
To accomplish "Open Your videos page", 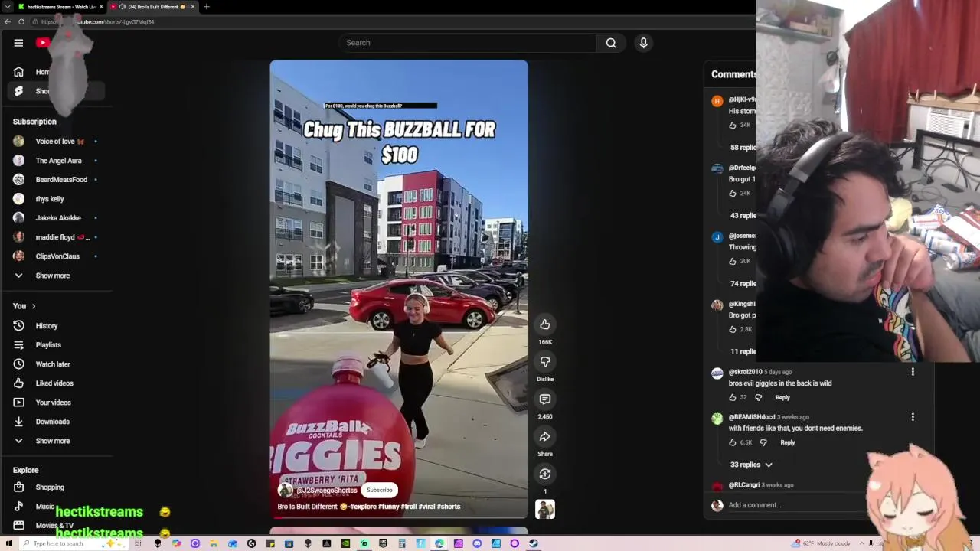I will (53, 403).
